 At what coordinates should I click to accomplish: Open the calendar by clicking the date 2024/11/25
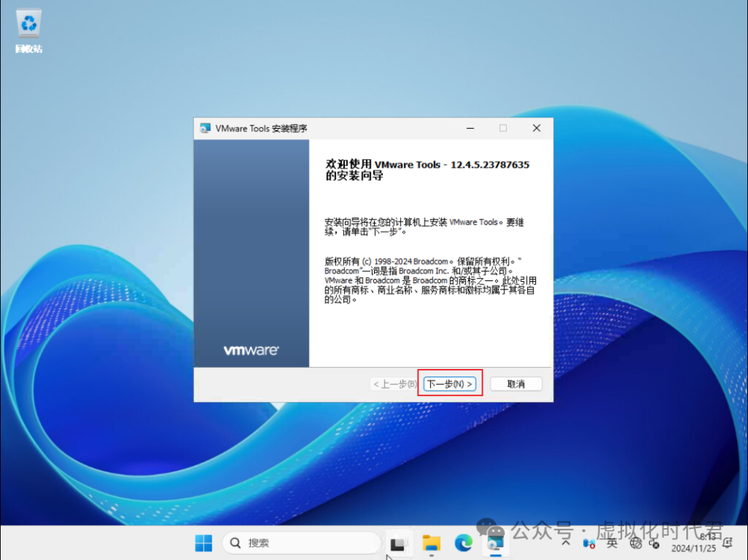[693, 548]
